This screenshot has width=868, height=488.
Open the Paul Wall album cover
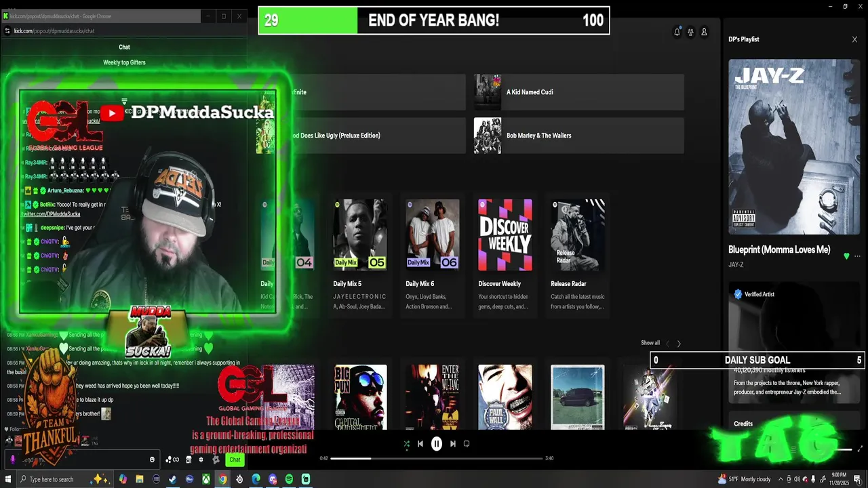click(505, 396)
